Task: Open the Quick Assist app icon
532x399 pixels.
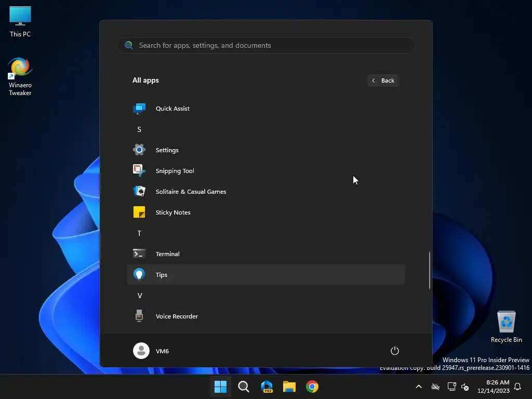Action: 139,109
